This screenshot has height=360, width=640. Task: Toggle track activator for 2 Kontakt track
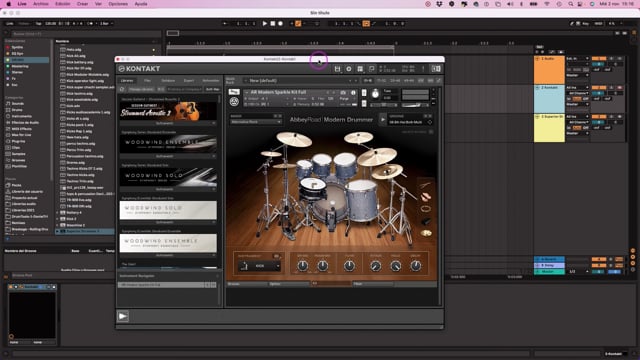pos(599,88)
